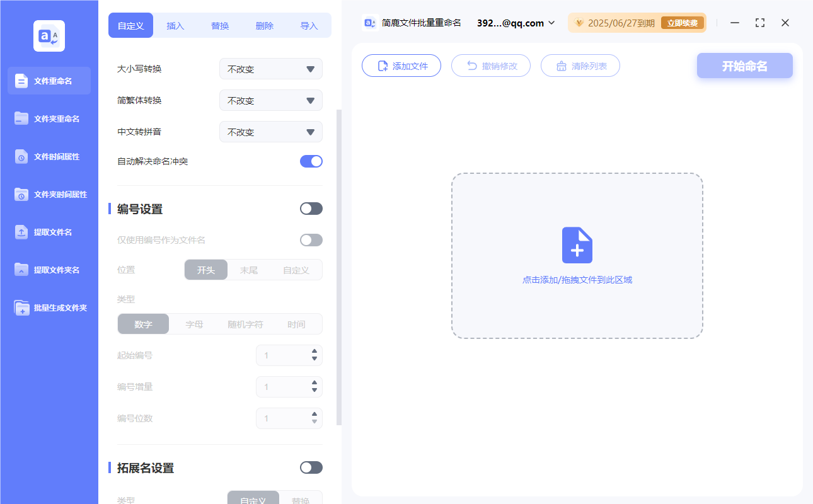Expand the 简繁体转换 selection menu
813x504 pixels.
[x=270, y=100]
